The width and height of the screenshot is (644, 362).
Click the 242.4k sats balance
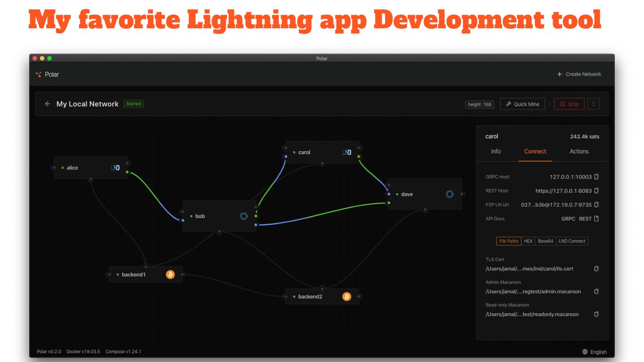584,136
